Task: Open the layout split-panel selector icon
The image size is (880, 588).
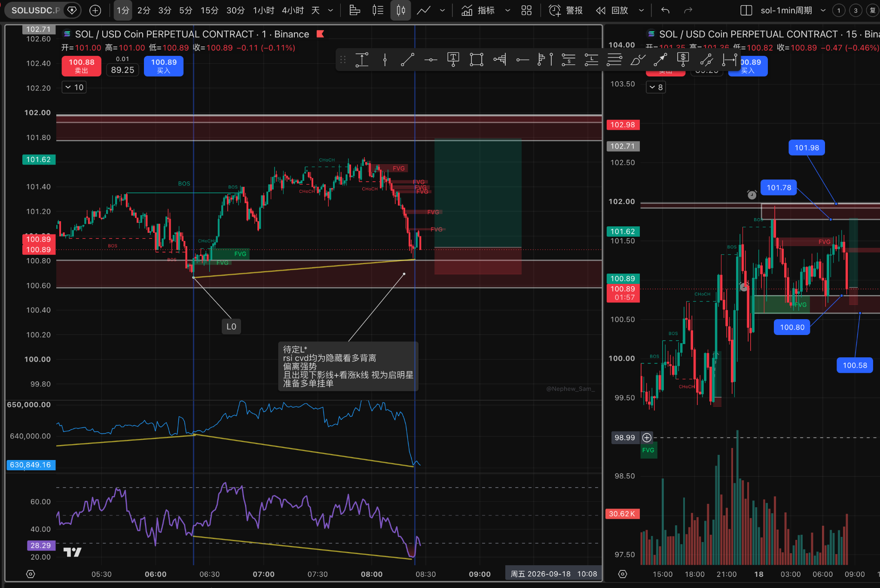Action: [x=746, y=10]
